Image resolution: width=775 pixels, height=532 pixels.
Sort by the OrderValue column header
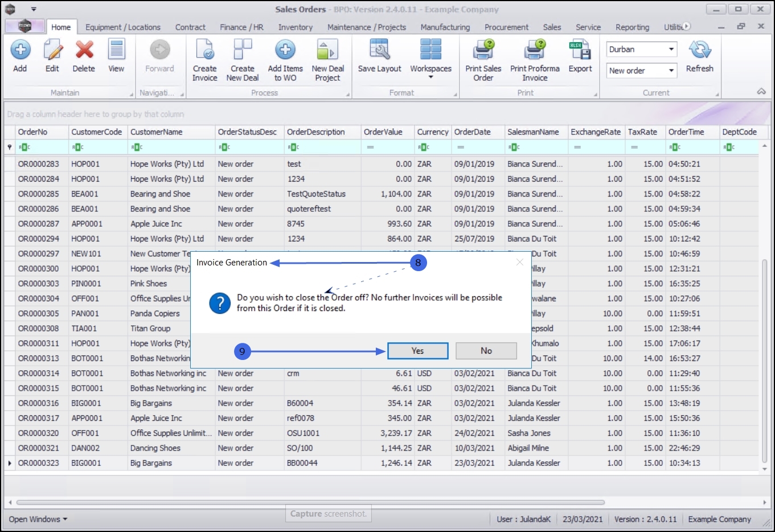[x=388, y=132]
